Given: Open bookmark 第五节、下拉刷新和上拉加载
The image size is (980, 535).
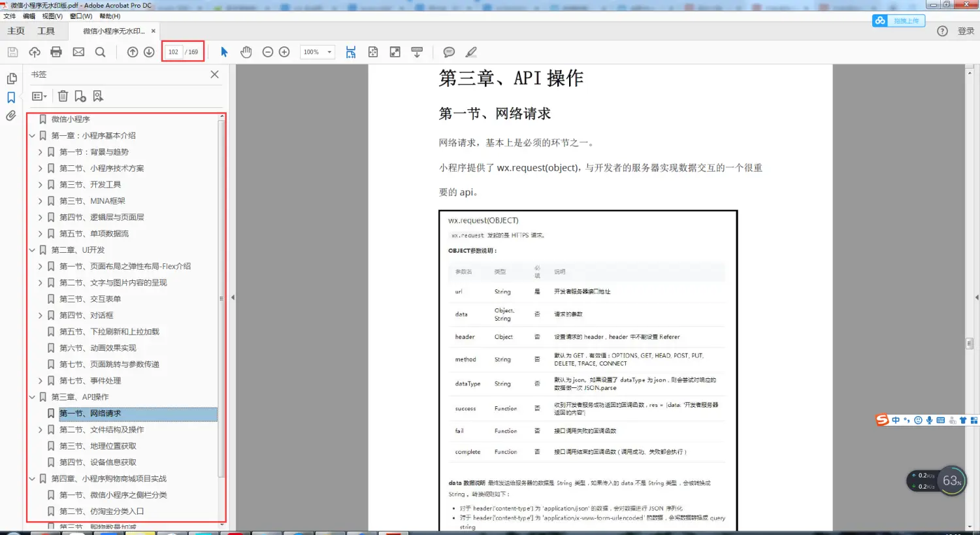Looking at the screenshot, I should tap(109, 332).
